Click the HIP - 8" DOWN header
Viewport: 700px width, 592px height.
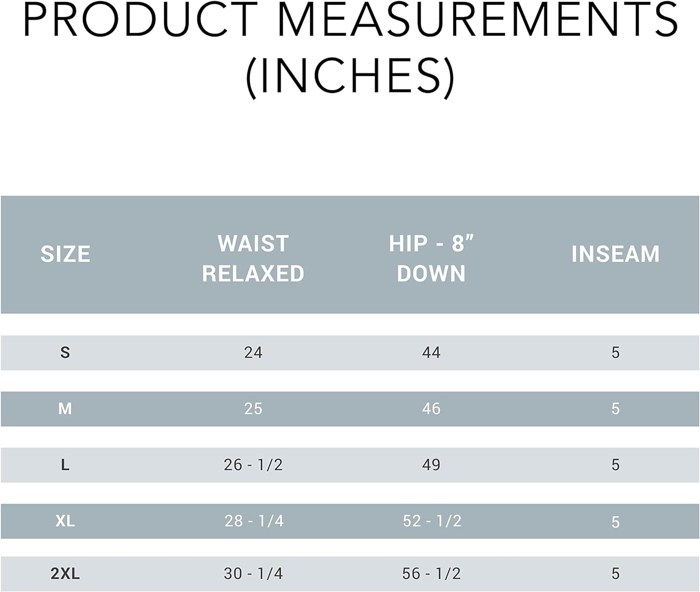click(431, 258)
